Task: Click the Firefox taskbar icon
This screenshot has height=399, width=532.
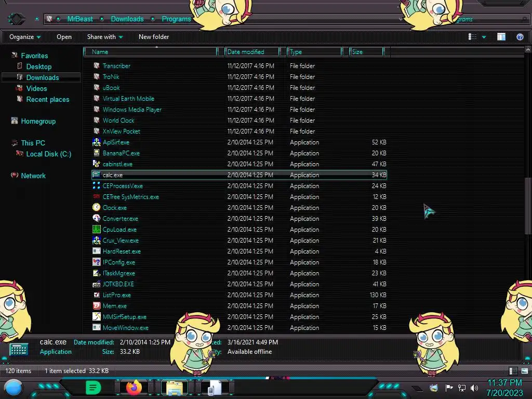Action: click(x=134, y=388)
